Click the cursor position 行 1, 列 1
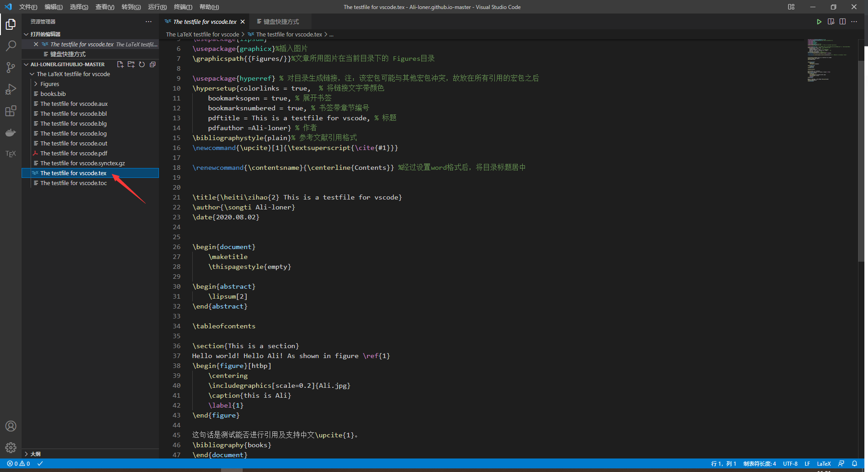Image resolution: width=868 pixels, height=472 pixels. [x=723, y=463]
